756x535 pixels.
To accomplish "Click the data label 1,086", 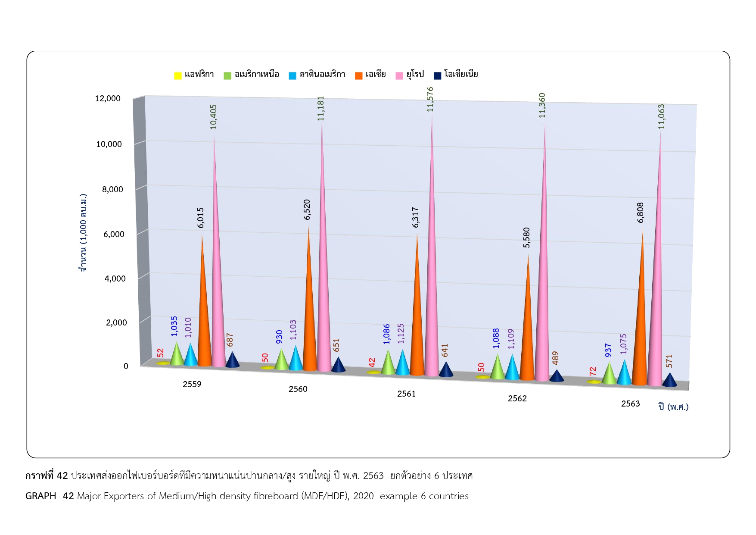I will (x=387, y=334).
